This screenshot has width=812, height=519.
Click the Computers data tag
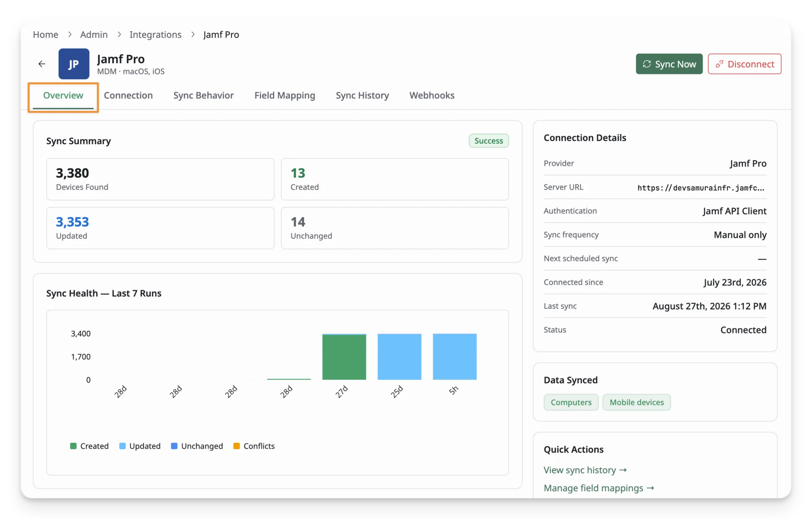(x=571, y=402)
